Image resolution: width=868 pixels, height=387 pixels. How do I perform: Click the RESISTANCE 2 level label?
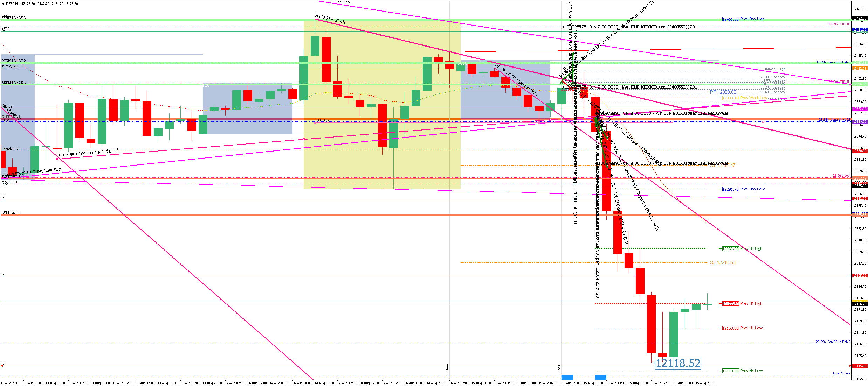(13, 61)
